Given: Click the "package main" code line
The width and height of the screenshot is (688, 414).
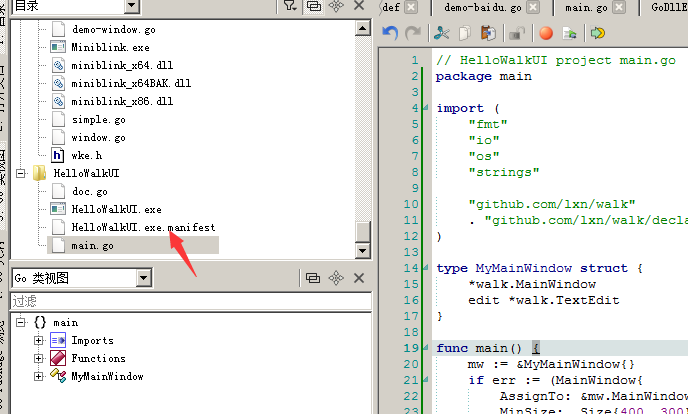Looking at the screenshot, I should [x=484, y=76].
